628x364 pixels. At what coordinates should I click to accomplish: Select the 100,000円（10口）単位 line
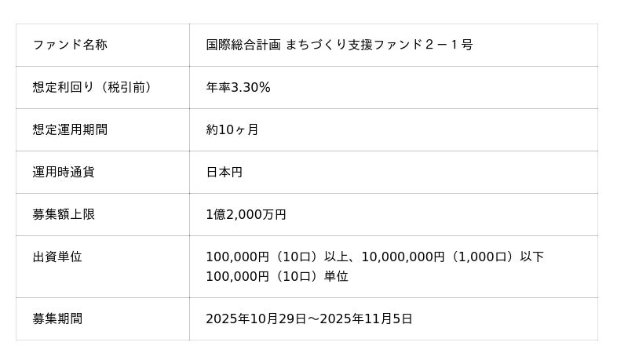(276, 276)
